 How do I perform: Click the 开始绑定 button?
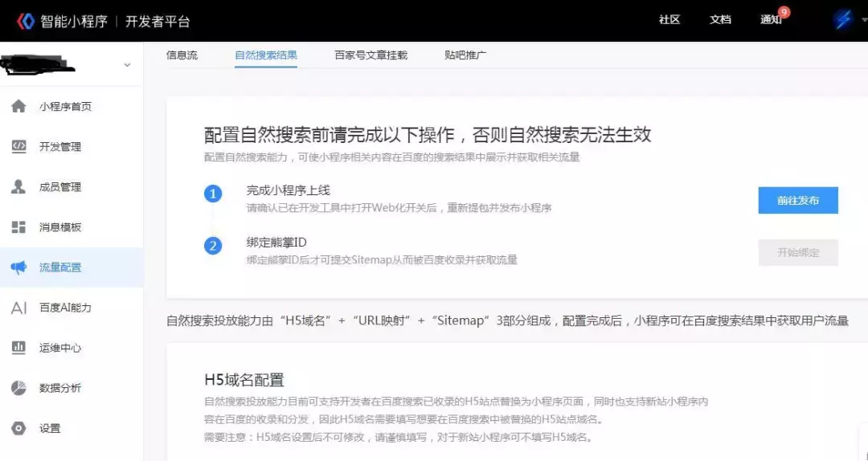pos(798,252)
